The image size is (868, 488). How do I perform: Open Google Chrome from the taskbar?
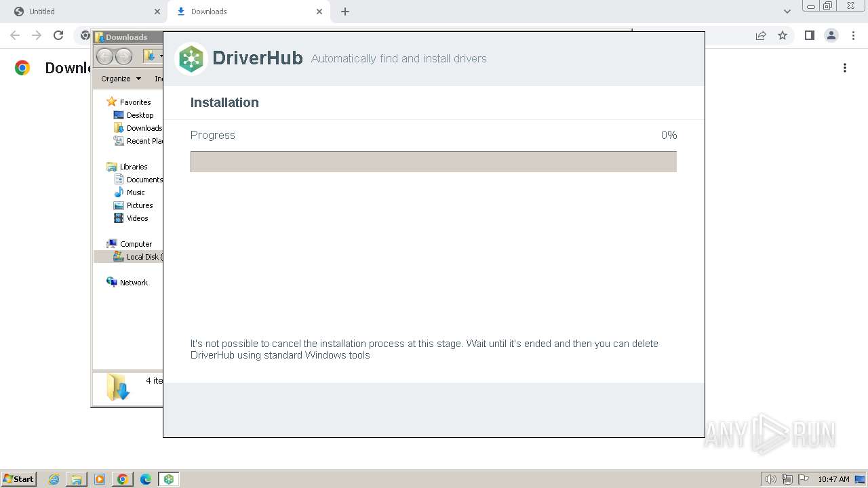tap(123, 479)
